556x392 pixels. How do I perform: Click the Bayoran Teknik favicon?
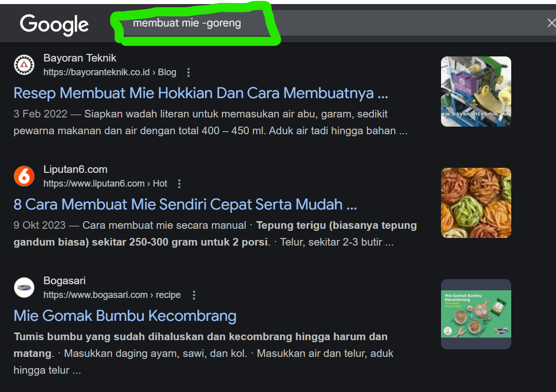click(x=24, y=65)
